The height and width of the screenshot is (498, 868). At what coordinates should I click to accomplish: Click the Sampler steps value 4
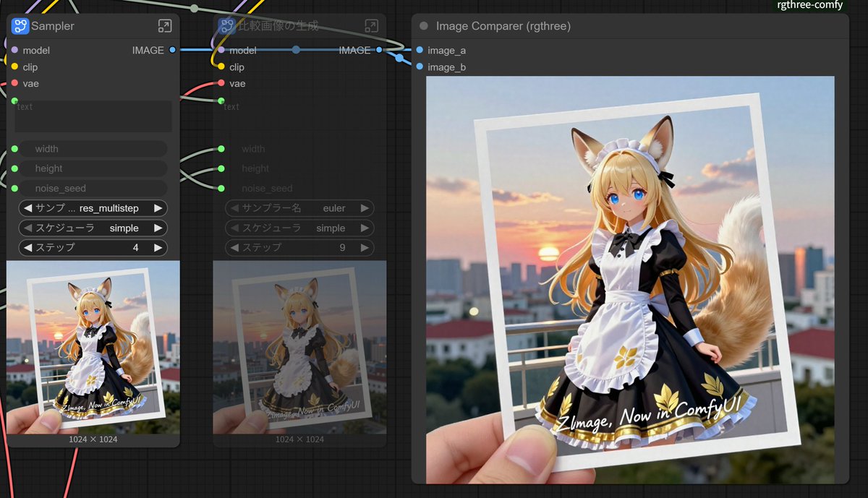(135, 248)
